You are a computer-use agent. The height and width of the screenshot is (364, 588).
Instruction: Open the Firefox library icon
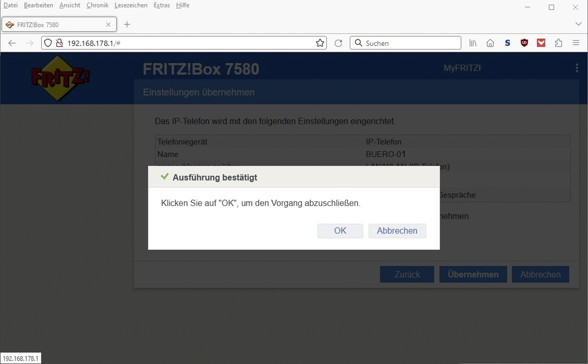click(x=473, y=43)
